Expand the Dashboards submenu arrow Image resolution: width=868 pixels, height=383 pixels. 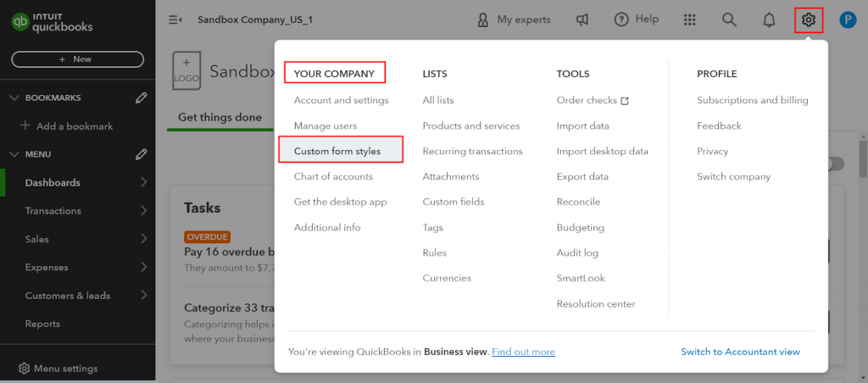(144, 182)
